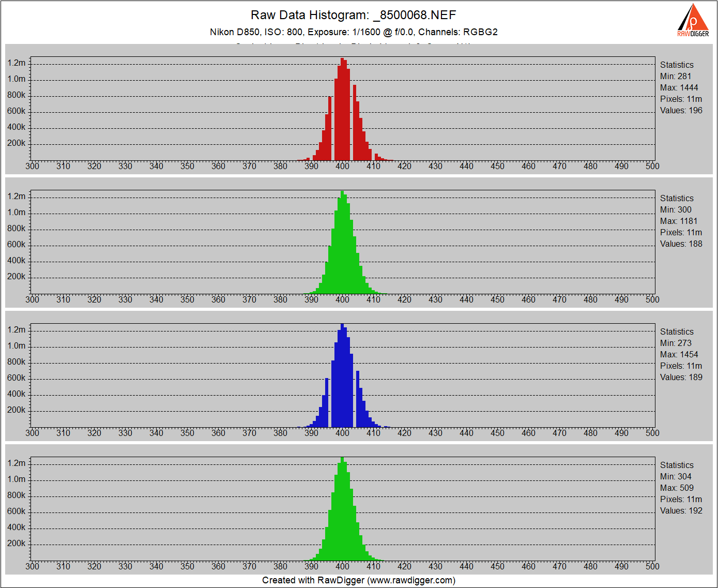This screenshot has width=718, height=588.
Task: Click 'Min: 304' in G2 statistics
Action: pos(675,476)
